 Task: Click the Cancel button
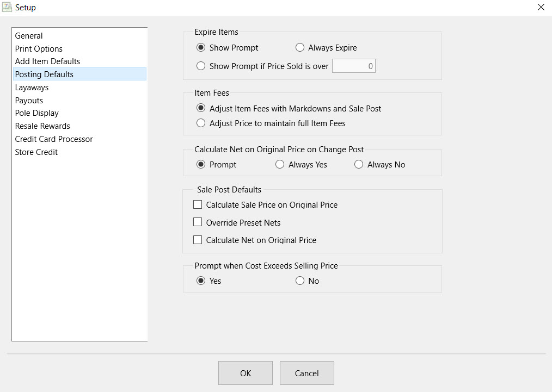pos(306,373)
